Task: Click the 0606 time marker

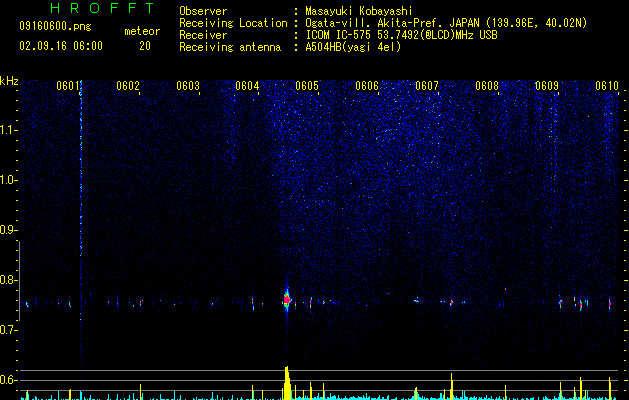Action: [x=367, y=86]
